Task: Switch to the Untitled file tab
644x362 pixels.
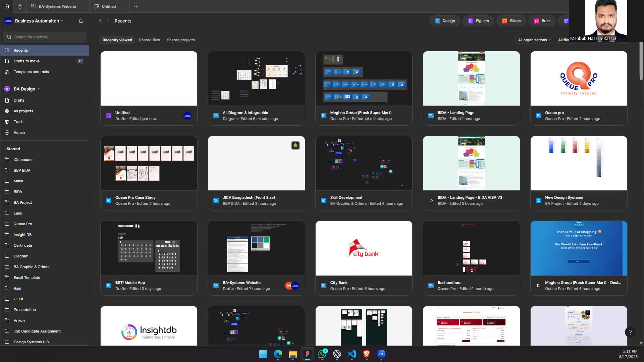Action: [109, 6]
